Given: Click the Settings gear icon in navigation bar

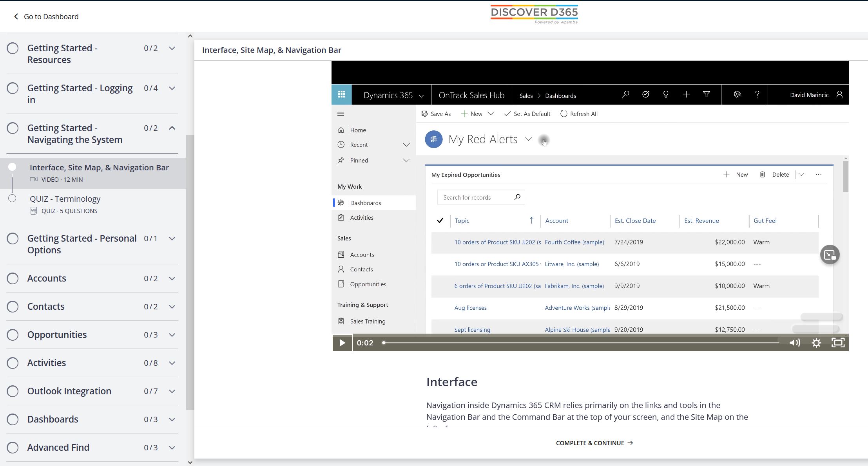Looking at the screenshot, I should pyautogui.click(x=737, y=95).
